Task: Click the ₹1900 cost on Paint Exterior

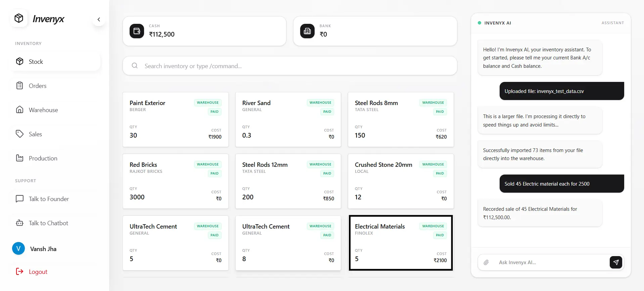Action: click(x=215, y=137)
